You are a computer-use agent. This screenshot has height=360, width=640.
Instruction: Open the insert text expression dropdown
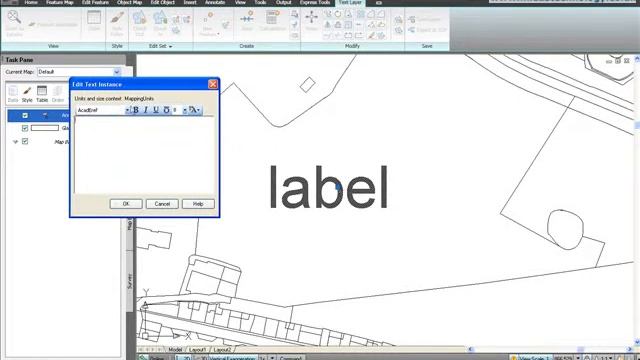[x=195, y=110]
